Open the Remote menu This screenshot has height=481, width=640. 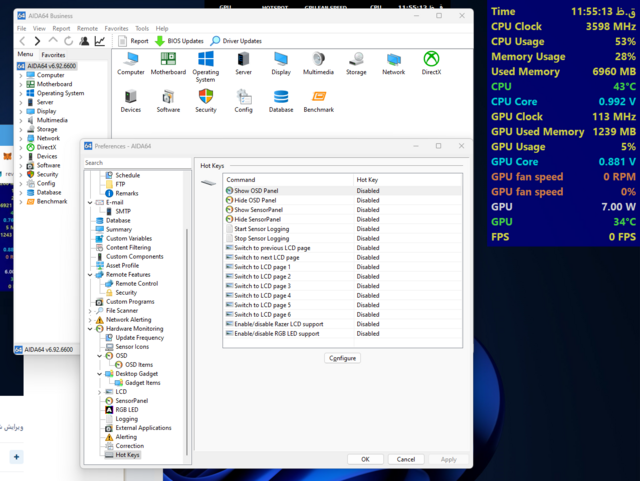point(87,29)
